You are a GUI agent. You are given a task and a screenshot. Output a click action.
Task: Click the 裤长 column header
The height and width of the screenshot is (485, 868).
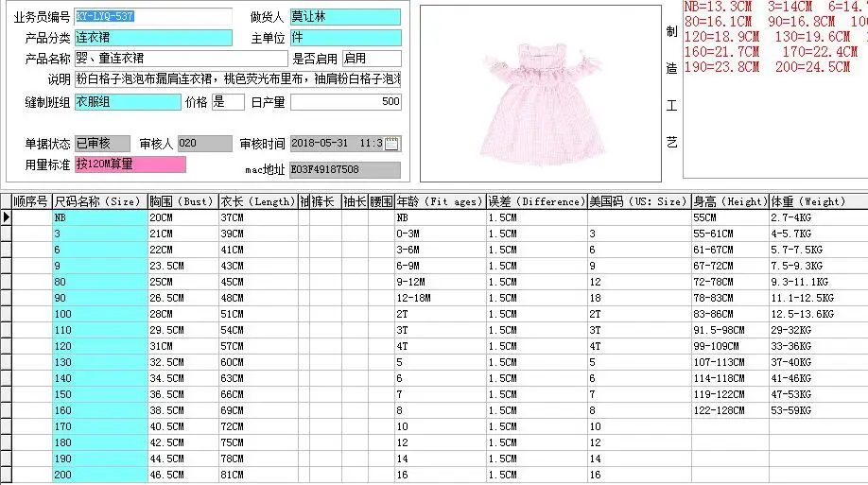pos(325,201)
